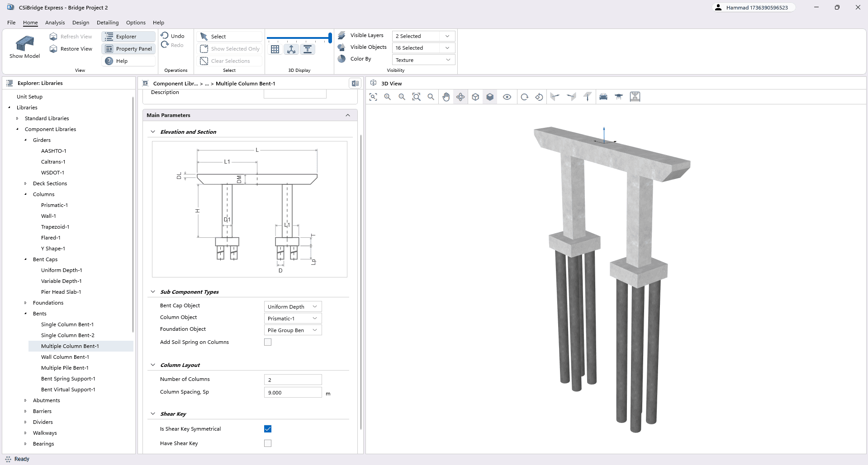Select the pan hand tool in 3D View
The image size is (868, 465).
[446, 97]
